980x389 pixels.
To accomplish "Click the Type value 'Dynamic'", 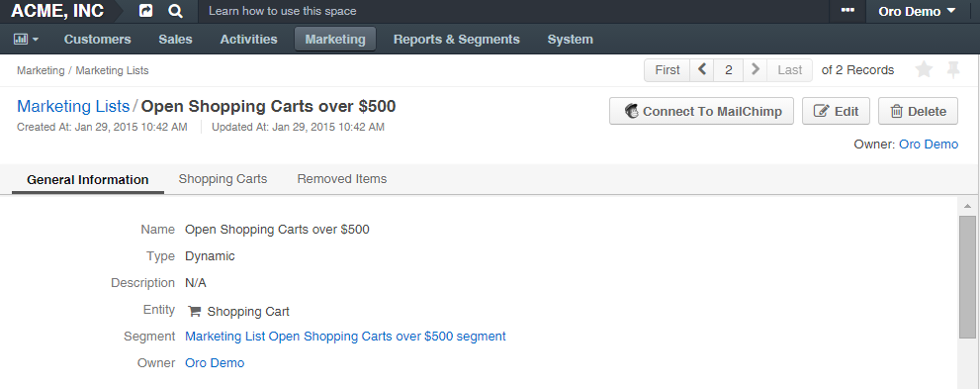I will [210, 256].
